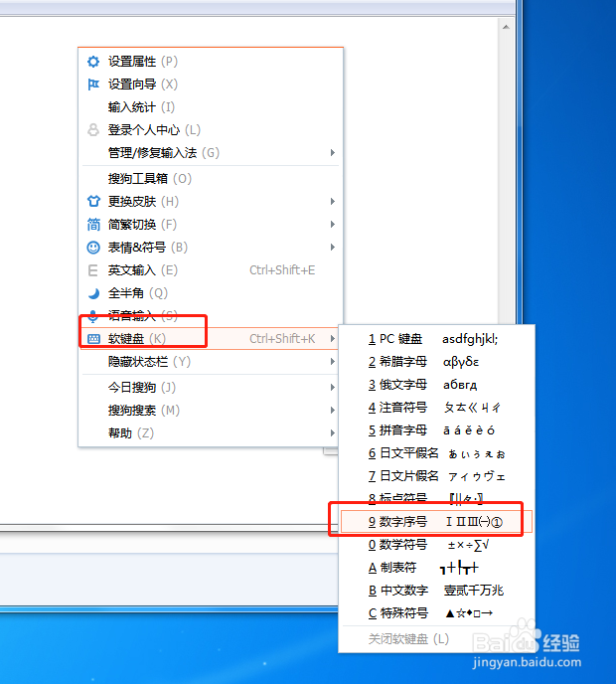Click the shirt icon beside 更换皮肤

pyautogui.click(x=93, y=201)
